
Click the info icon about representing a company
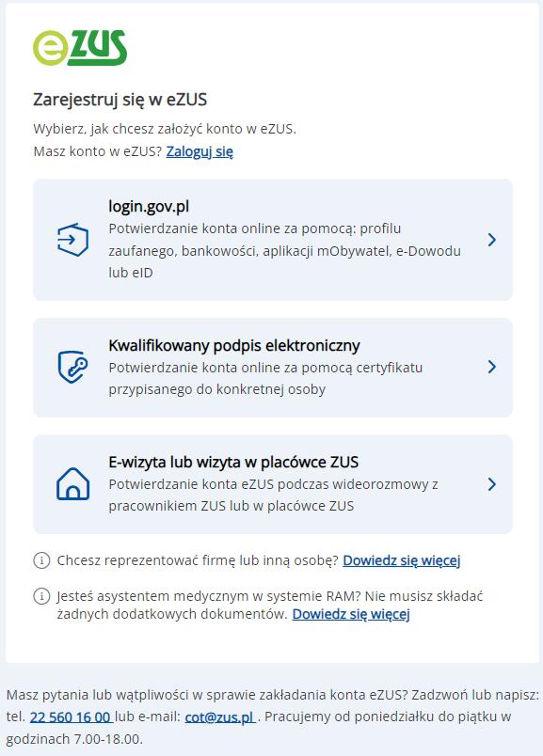42,559
